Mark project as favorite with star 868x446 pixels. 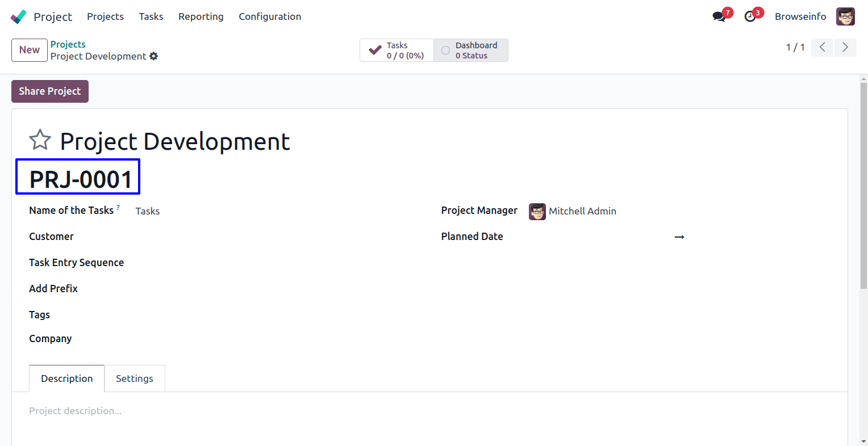pyautogui.click(x=40, y=140)
